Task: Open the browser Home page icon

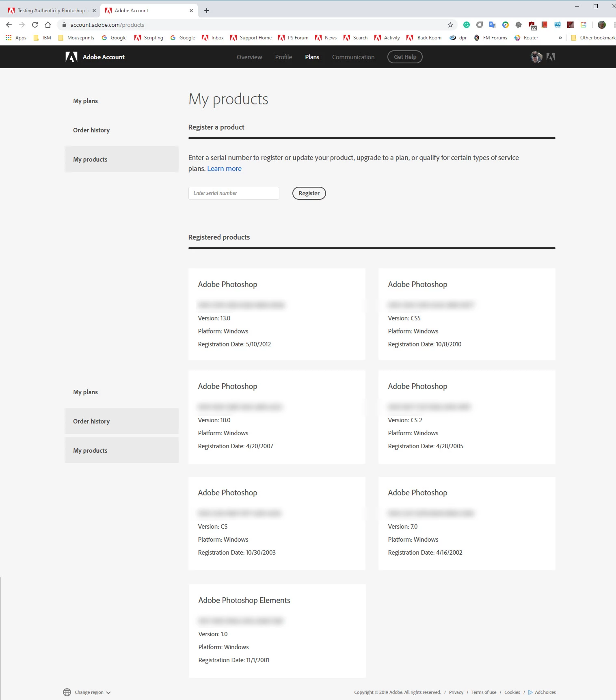Action: [48, 25]
